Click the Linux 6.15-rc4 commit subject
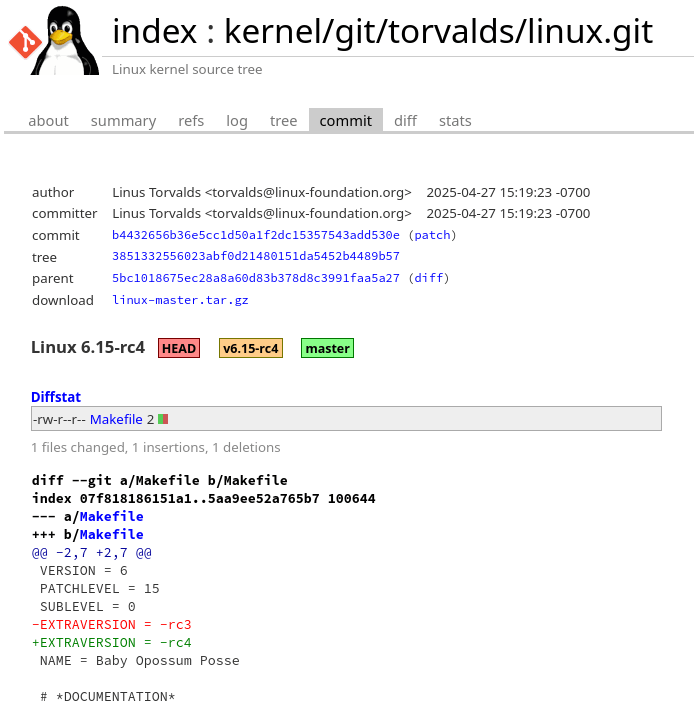Viewport: 694px width, 719px height. (88, 347)
